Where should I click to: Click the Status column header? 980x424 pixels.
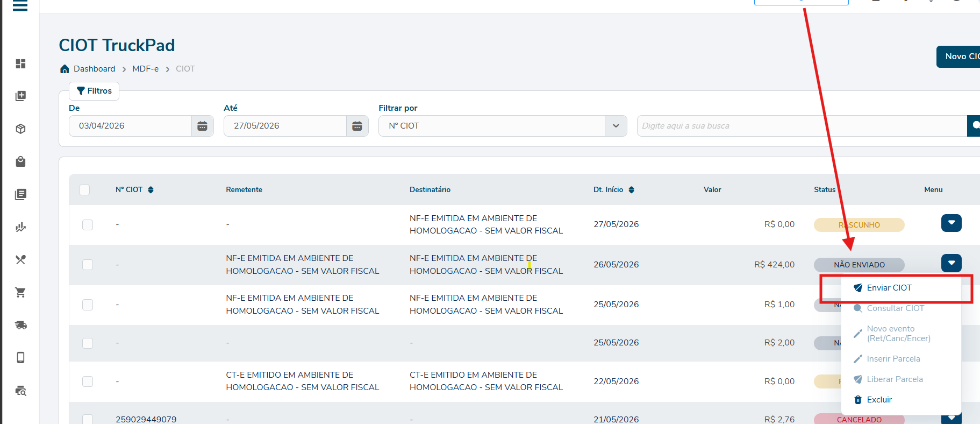(x=825, y=190)
